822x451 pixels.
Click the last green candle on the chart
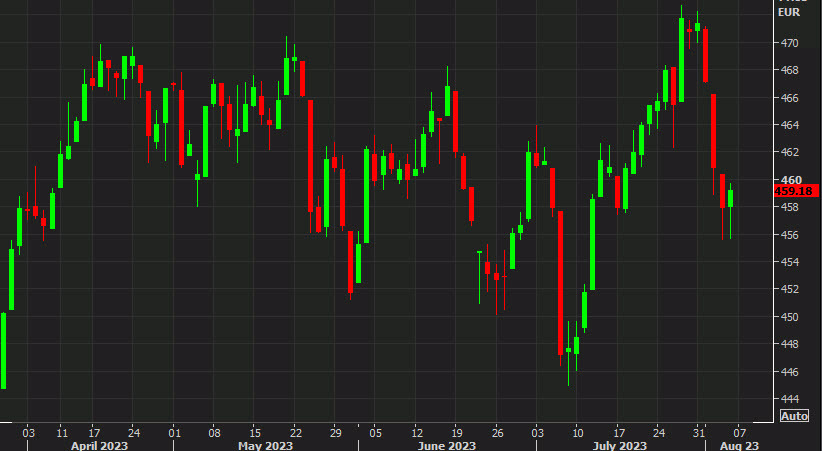[x=730, y=199]
